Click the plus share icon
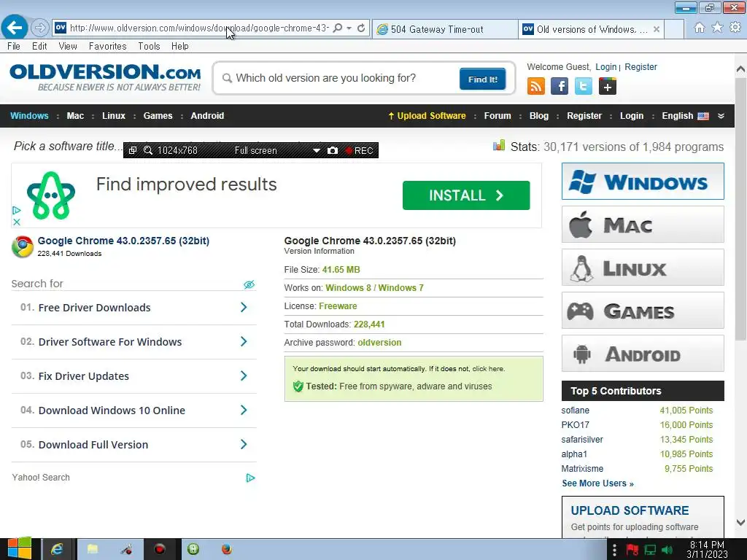The height and width of the screenshot is (560, 747). point(608,86)
